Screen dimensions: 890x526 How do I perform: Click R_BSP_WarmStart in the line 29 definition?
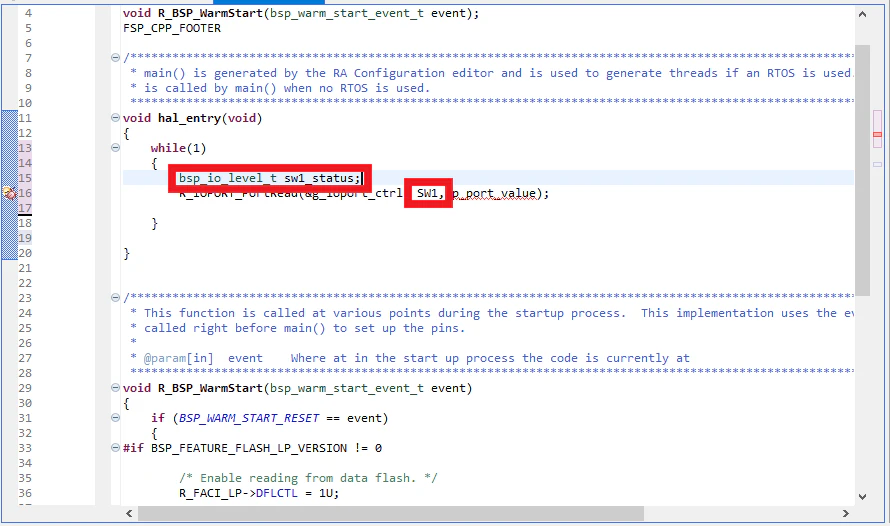[x=210, y=388]
